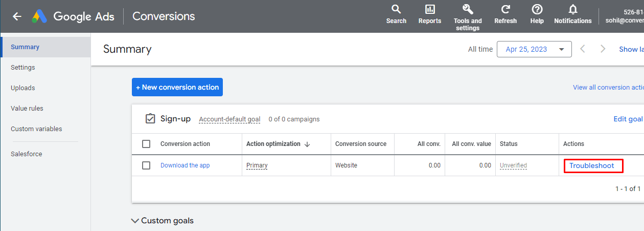Expand the Custom goals section
This screenshot has height=231, width=644.
point(163,221)
